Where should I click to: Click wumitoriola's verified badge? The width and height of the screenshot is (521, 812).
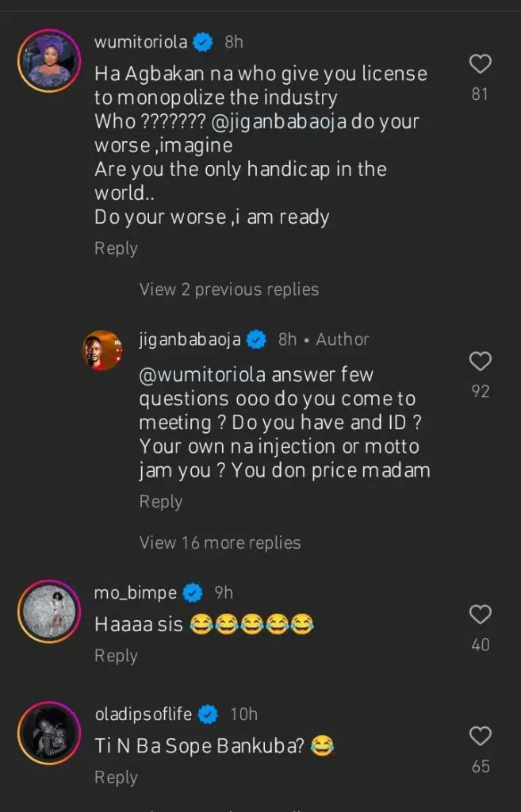[x=203, y=42]
